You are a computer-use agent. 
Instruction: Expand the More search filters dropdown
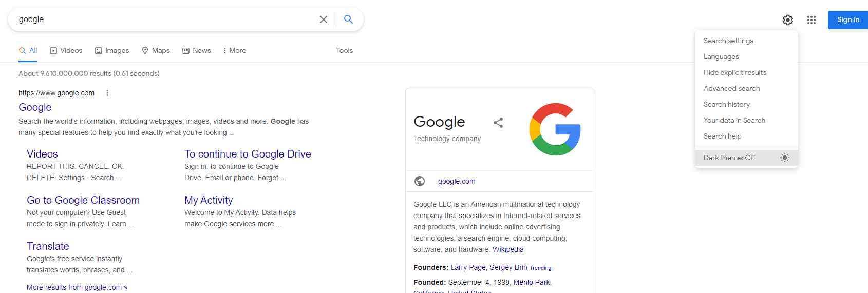pyautogui.click(x=235, y=50)
